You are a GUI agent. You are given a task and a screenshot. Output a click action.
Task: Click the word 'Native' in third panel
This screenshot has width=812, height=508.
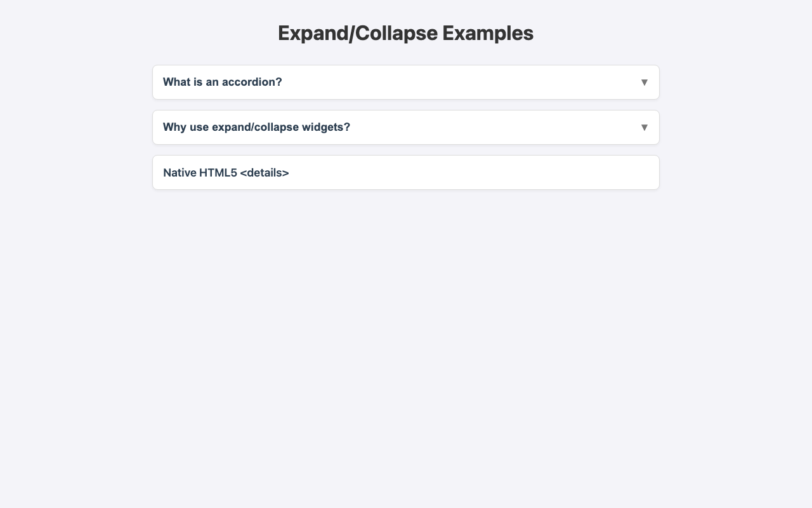(x=180, y=173)
